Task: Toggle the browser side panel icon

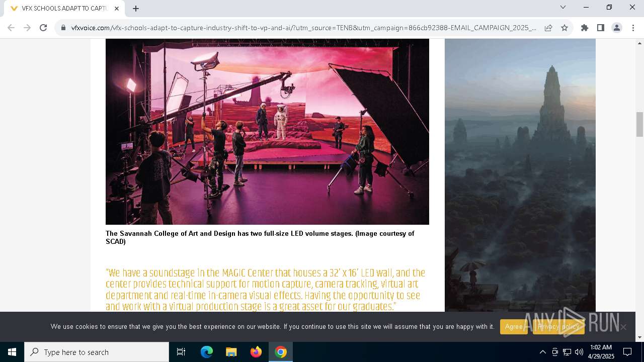Action: point(601,28)
